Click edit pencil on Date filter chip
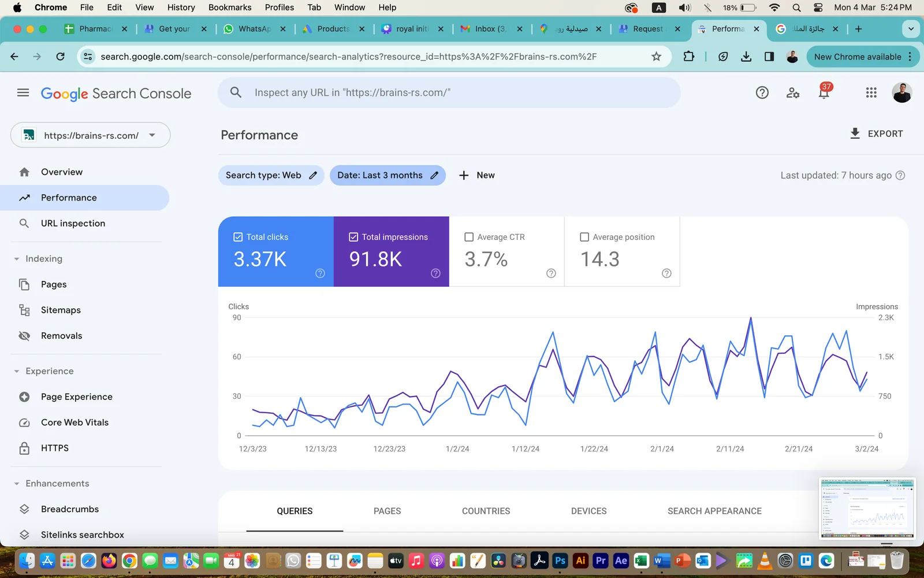 pyautogui.click(x=434, y=175)
